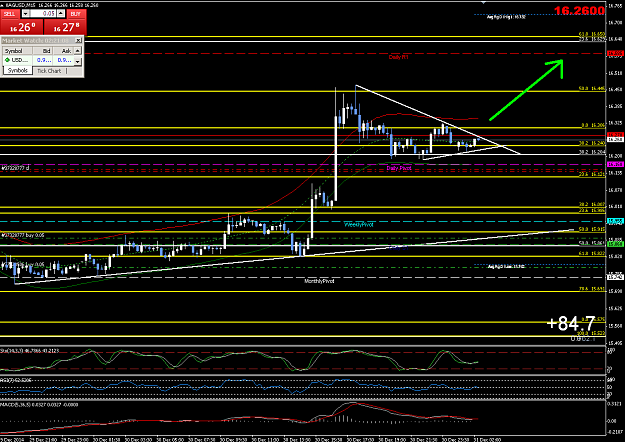Click the 16.26 sell price tile

[x=22, y=27]
